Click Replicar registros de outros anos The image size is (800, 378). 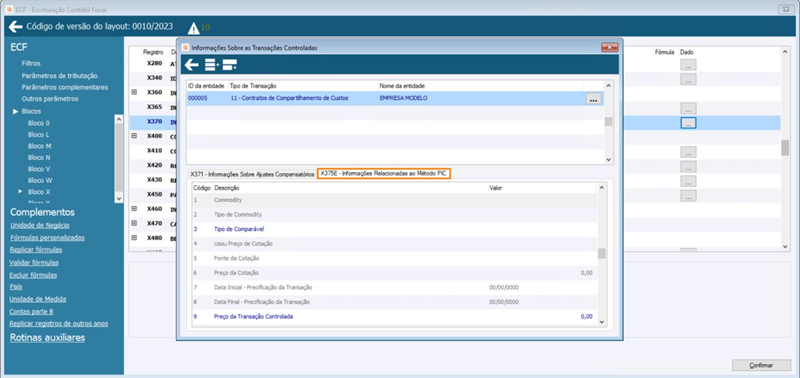(59, 323)
